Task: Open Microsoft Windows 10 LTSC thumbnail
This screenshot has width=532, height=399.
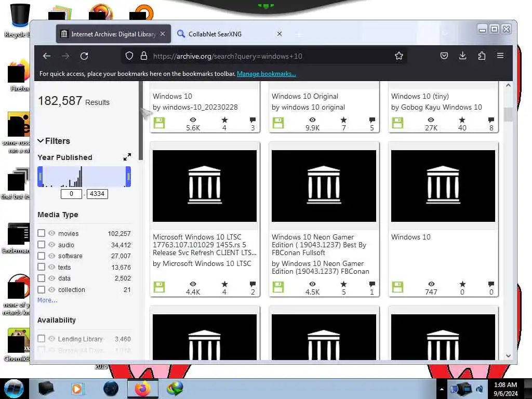Action: tap(205, 186)
